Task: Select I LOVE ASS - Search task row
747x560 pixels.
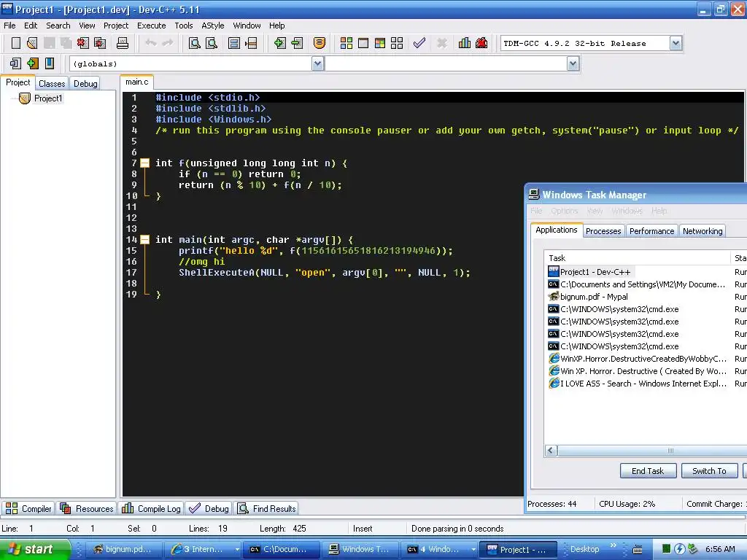Action: 637,384
